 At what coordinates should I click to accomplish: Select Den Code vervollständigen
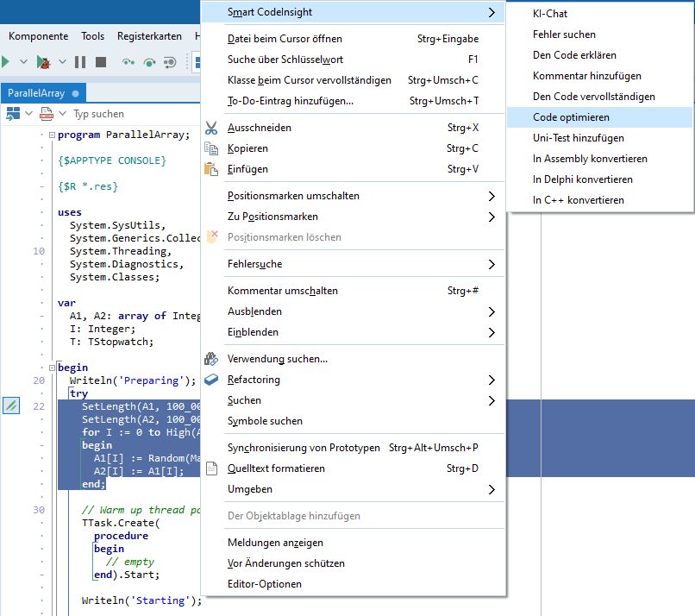pyautogui.click(x=599, y=97)
